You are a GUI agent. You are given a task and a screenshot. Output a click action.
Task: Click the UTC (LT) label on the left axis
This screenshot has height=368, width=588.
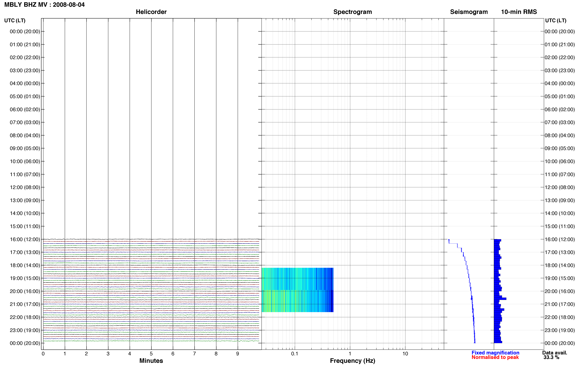(15, 20)
